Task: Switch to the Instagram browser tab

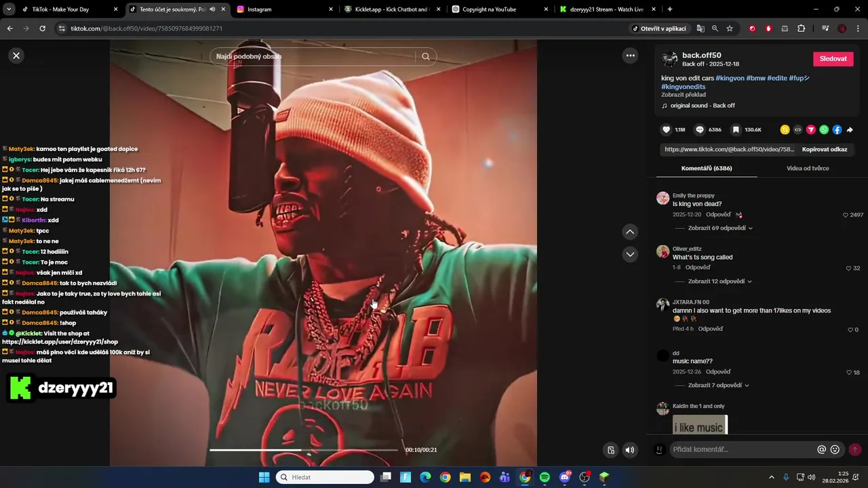Action: pos(285,9)
